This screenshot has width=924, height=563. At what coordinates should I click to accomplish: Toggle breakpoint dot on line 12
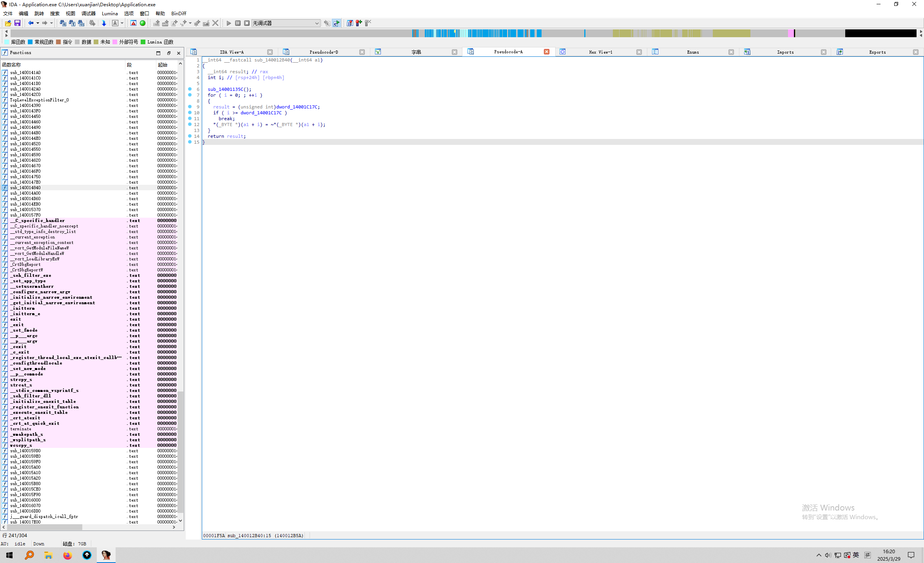[190, 125]
